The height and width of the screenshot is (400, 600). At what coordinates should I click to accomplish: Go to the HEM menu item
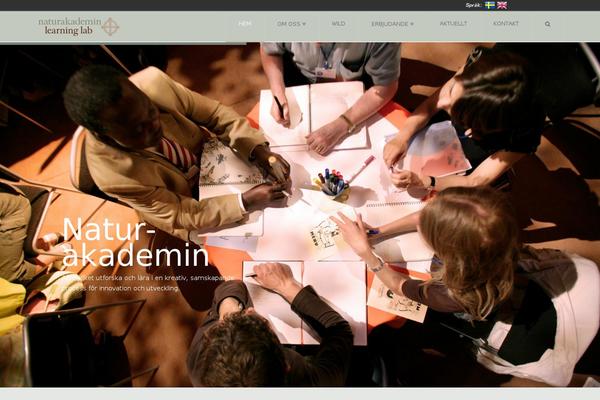pyautogui.click(x=245, y=23)
